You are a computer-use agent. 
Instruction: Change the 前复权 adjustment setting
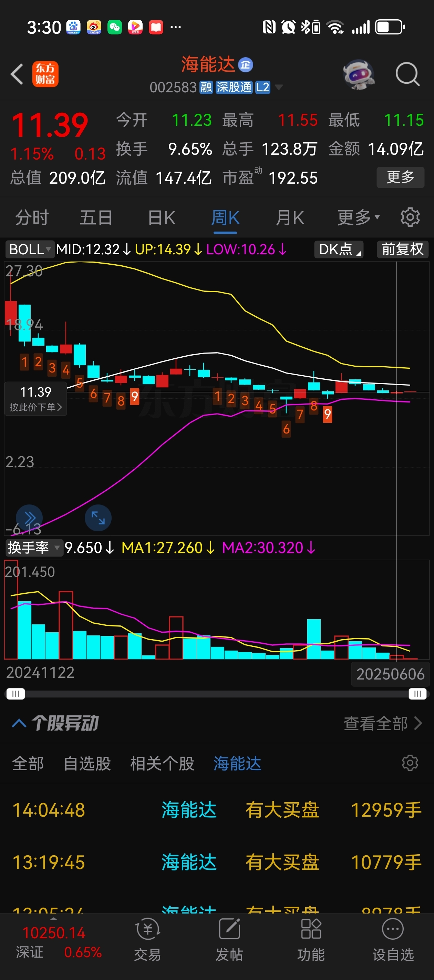pyautogui.click(x=402, y=249)
